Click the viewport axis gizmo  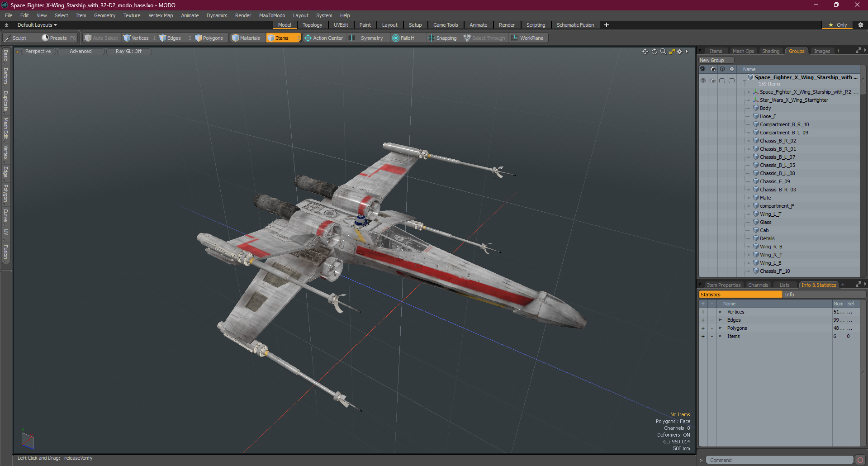(27, 440)
